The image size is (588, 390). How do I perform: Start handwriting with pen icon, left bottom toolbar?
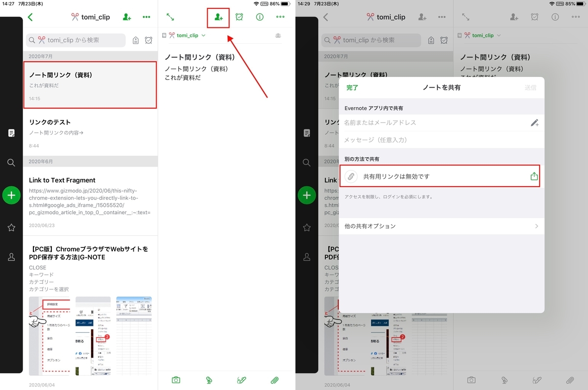point(242,380)
